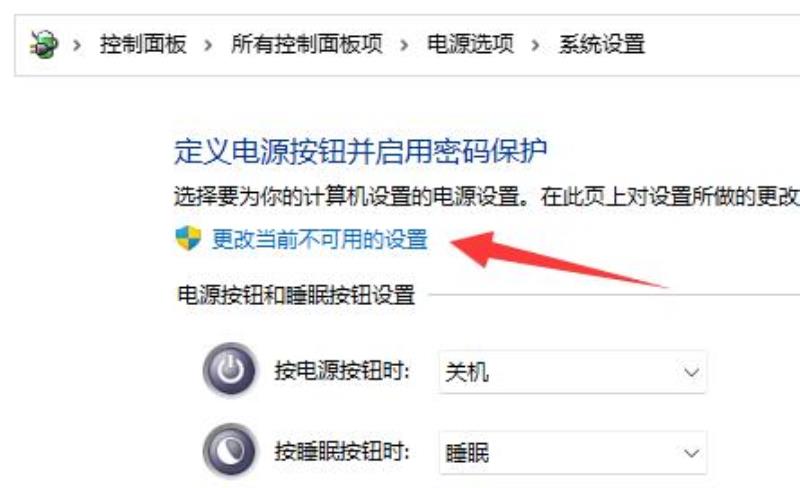
Task: Click the UAC shield icon
Action: (x=188, y=238)
